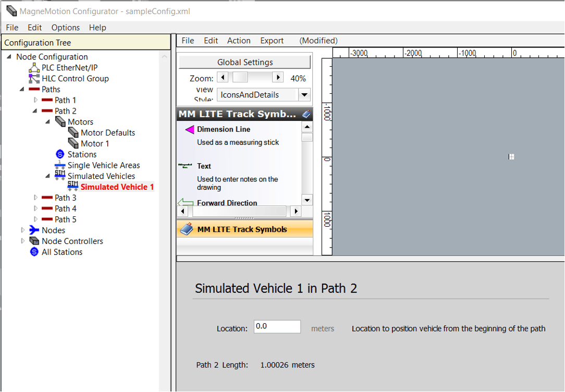
Task: Click the Motor 1 icon
Action: 73,143
